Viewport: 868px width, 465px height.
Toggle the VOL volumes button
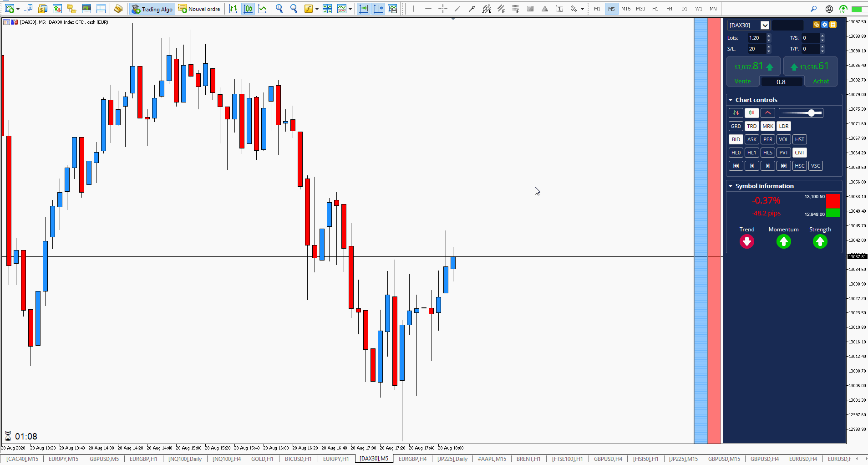784,139
